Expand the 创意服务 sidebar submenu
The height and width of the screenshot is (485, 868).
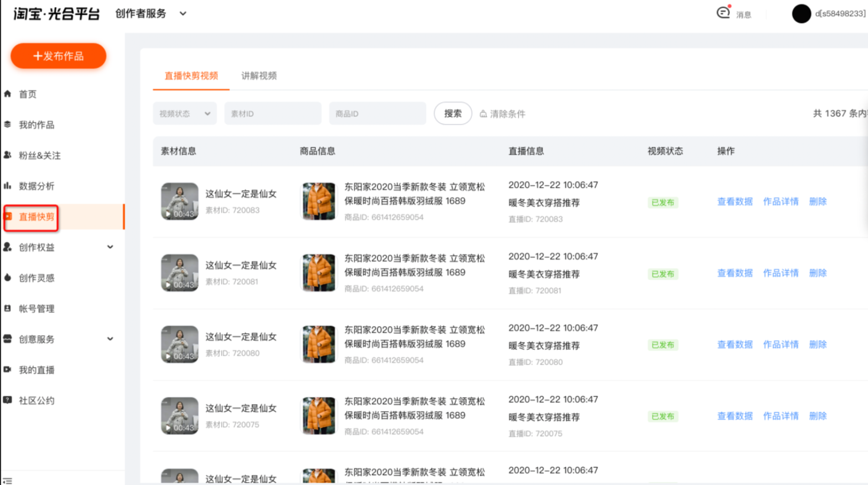(x=110, y=339)
